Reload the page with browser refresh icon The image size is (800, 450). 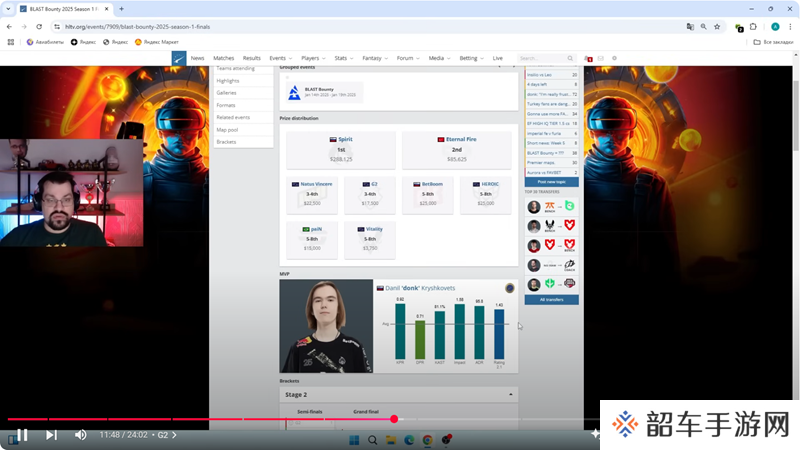click(38, 27)
